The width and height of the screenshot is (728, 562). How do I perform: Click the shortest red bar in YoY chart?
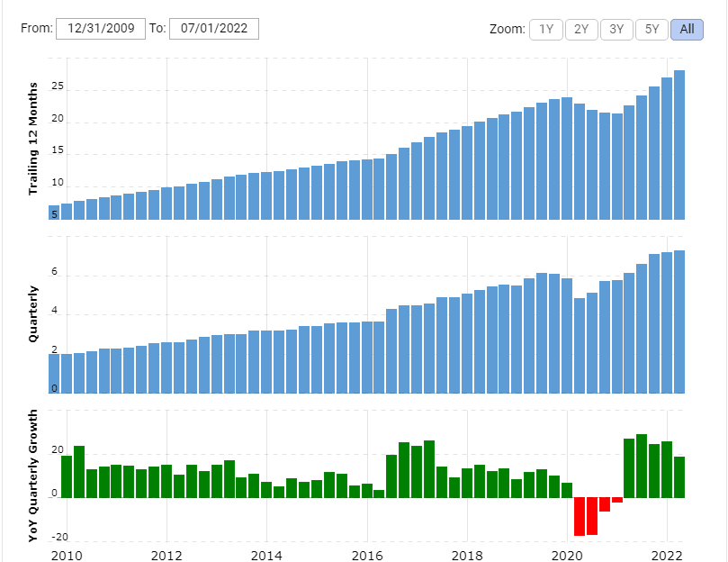click(x=617, y=500)
